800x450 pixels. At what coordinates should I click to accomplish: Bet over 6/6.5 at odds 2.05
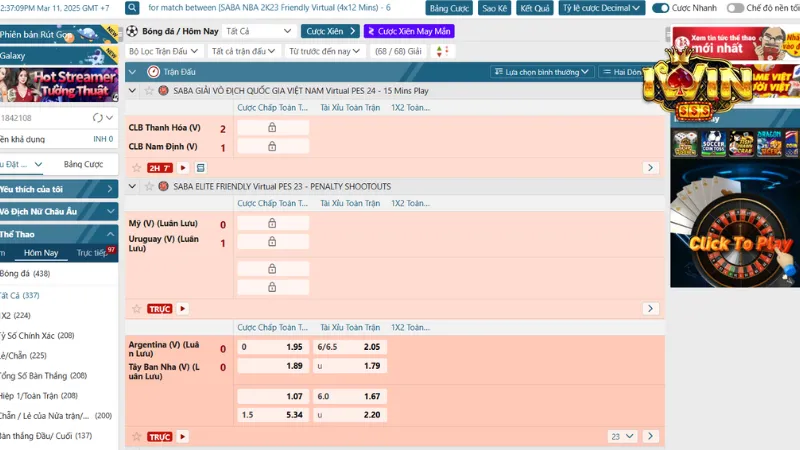click(x=349, y=347)
